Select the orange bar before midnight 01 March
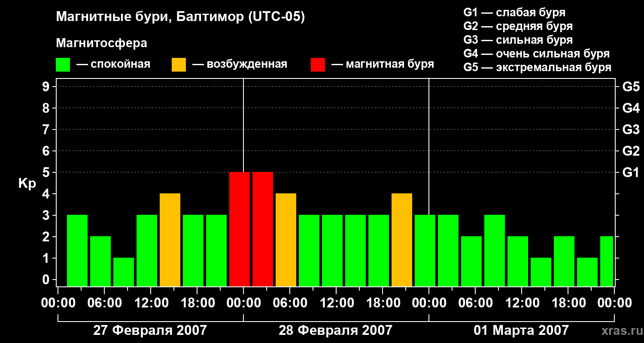The image size is (644, 343). pyautogui.click(x=401, y=240)
